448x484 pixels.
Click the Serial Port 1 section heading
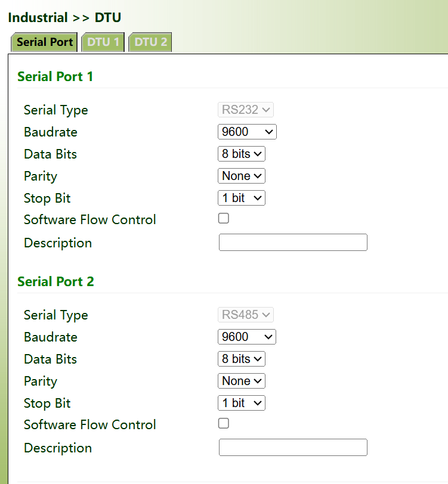(x=55, y=76)
